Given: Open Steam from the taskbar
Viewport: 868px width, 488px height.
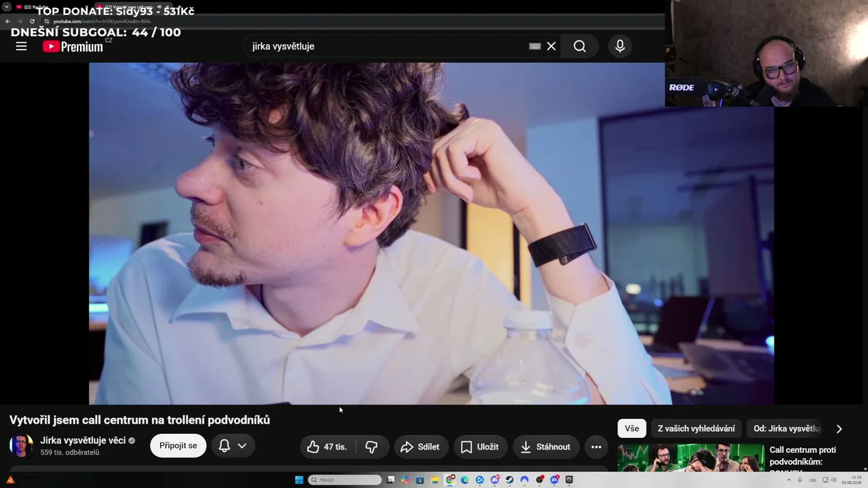Looking at the screenshot, I should click(x=509, y=480).
